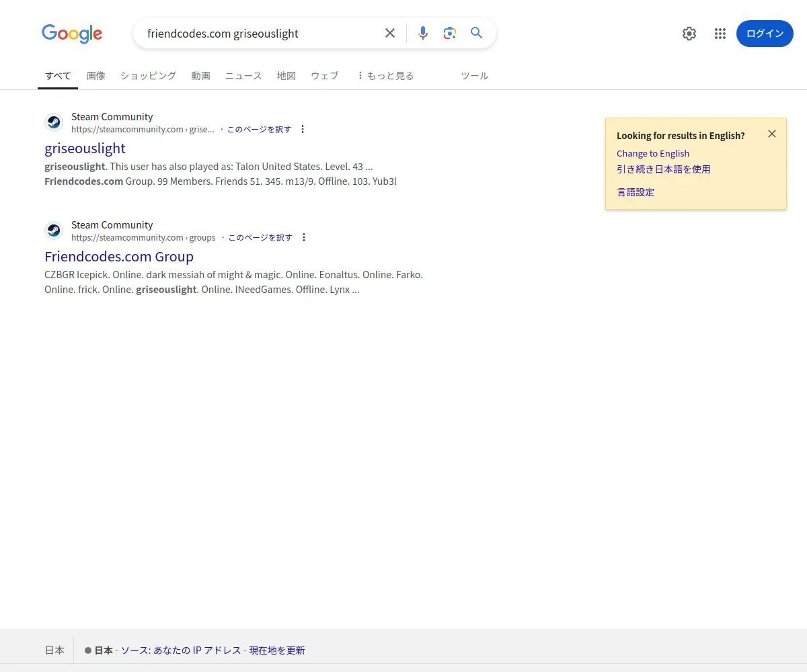Image resolution: width=807 pixels, height=672 pixels.
Task: Open 言語設定 language settings link
Action: pyautogui.click(x=636, y=192)
